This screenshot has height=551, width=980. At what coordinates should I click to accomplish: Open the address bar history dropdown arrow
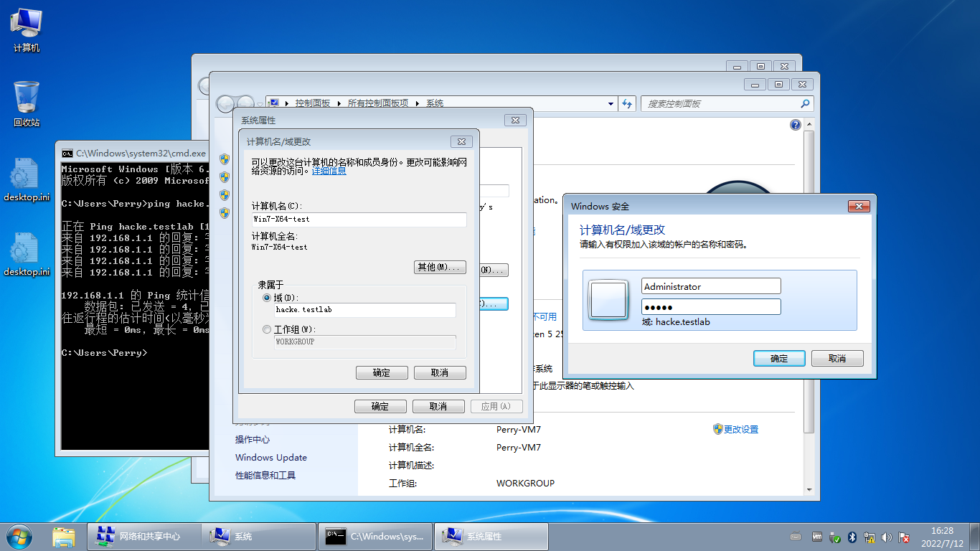(611, 103)
